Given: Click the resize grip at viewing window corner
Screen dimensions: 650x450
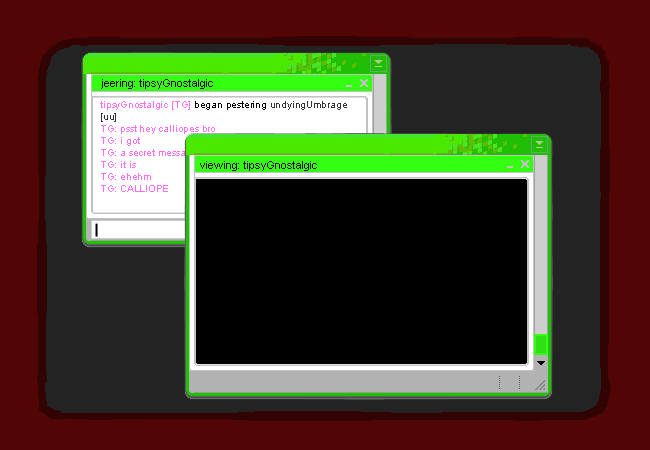Looking at the screenshot, I should point(540,385).
